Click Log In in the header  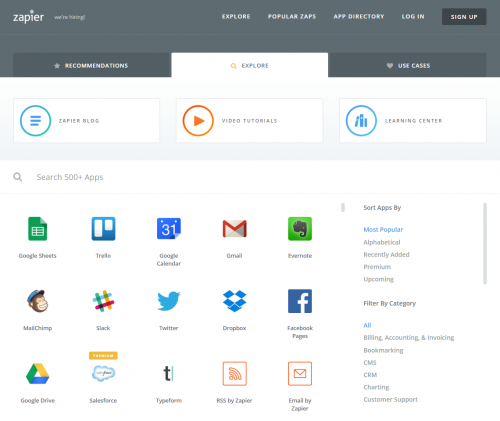click(x=413, y=17)
